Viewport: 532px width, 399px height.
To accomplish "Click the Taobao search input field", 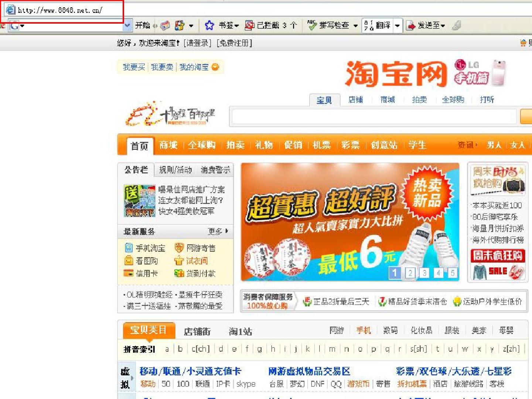I will point(374,117).
